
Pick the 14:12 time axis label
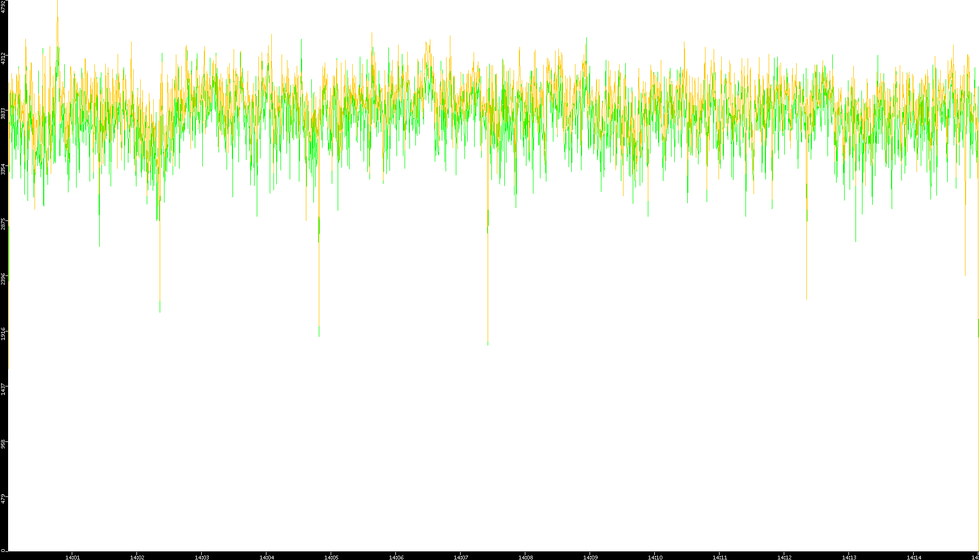784,557
